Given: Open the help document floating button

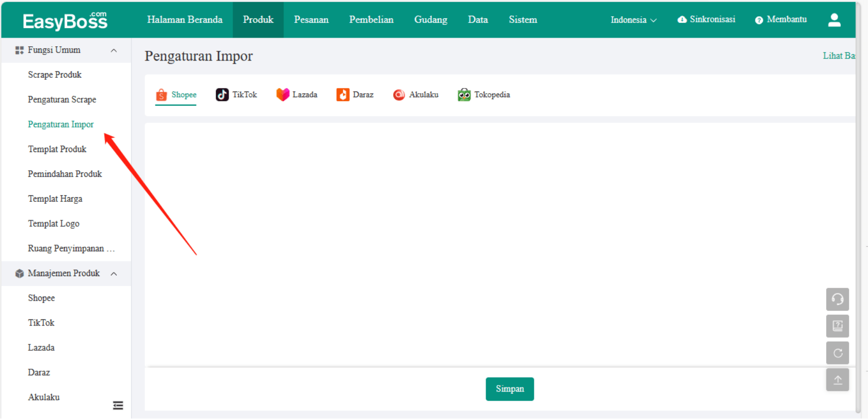Looking at the screenshot, I should click(x=838, y=326).
